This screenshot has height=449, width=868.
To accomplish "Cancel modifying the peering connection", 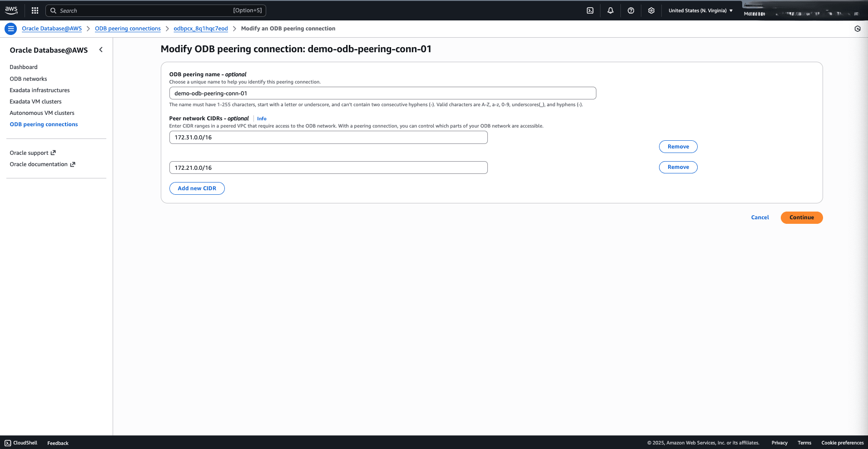I will tap(760, 217).
